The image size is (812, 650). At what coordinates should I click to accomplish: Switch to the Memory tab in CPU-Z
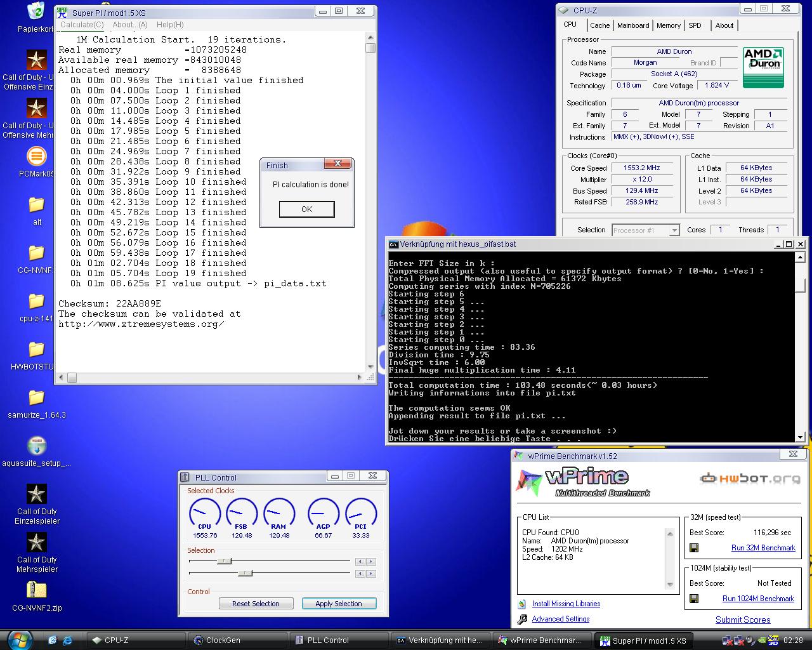pos(669,25)
